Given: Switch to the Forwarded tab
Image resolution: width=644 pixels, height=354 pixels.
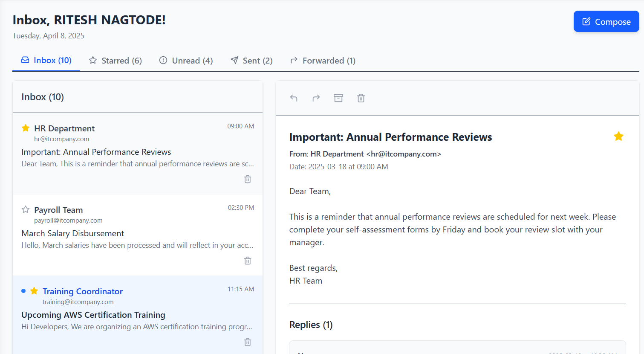Looking at the screenshot, I should click(323, 60).
